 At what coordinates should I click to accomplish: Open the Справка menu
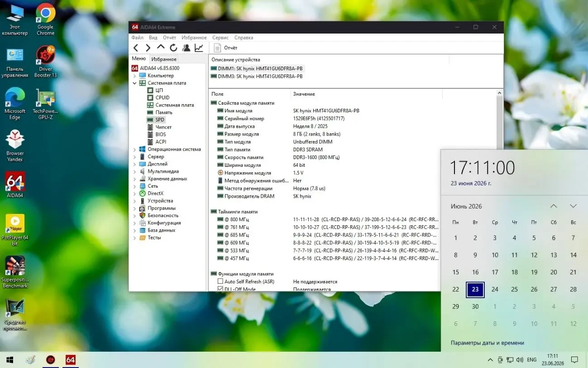[x=244, y=38]
